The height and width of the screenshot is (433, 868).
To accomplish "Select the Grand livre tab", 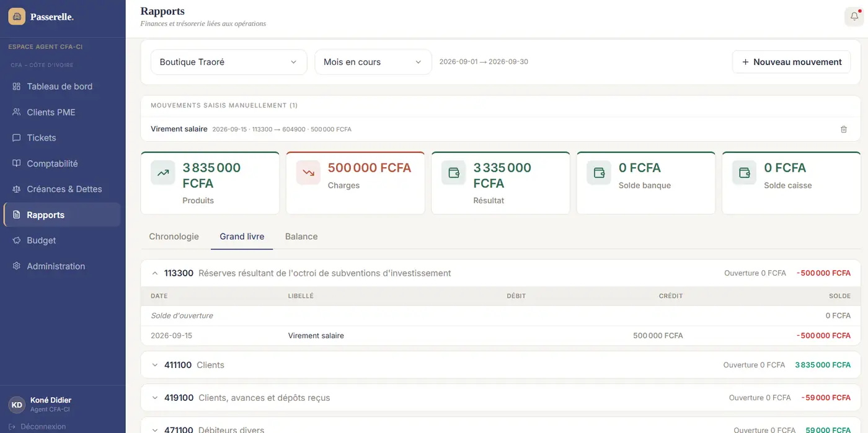I will coord(242,237).
